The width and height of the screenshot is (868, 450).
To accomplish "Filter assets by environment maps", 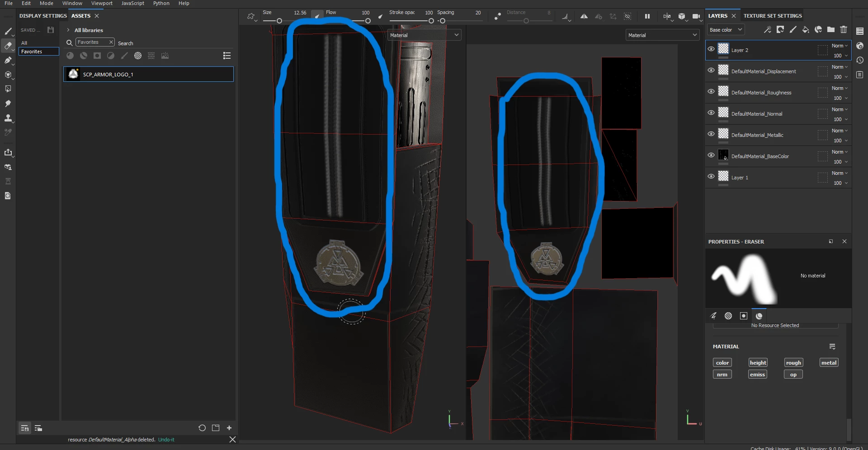I will (x=165, y=56).
